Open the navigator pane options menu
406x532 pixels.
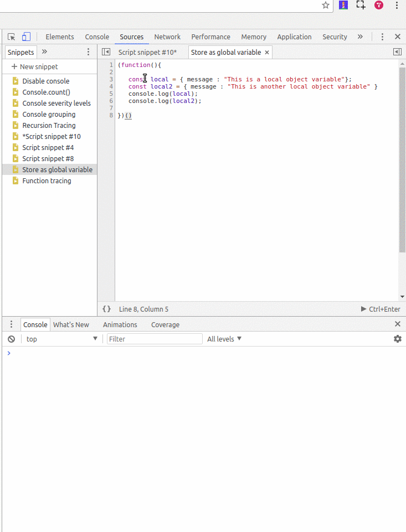pyautogui.click(x=88, y=52)
